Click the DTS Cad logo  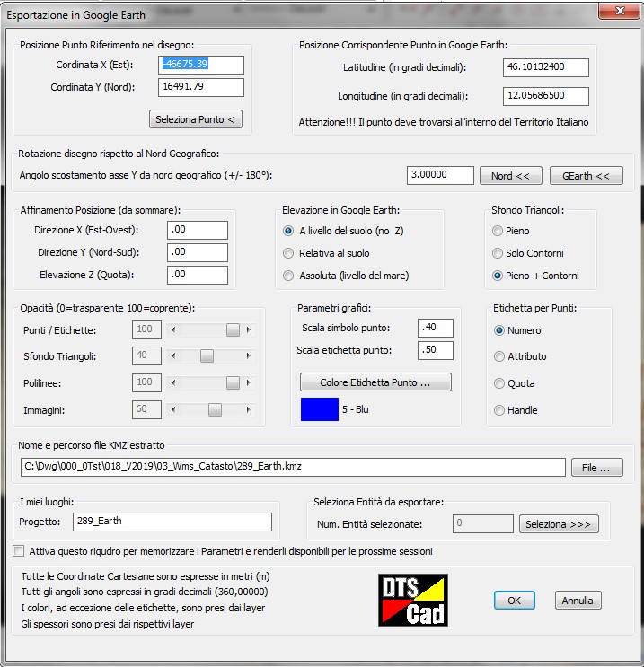[x=412, y=600]
